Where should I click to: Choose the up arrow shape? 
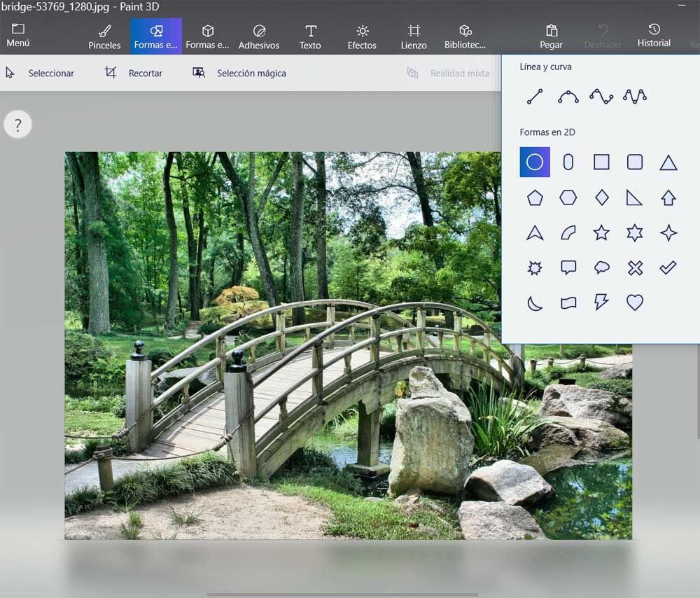(667, 197)
